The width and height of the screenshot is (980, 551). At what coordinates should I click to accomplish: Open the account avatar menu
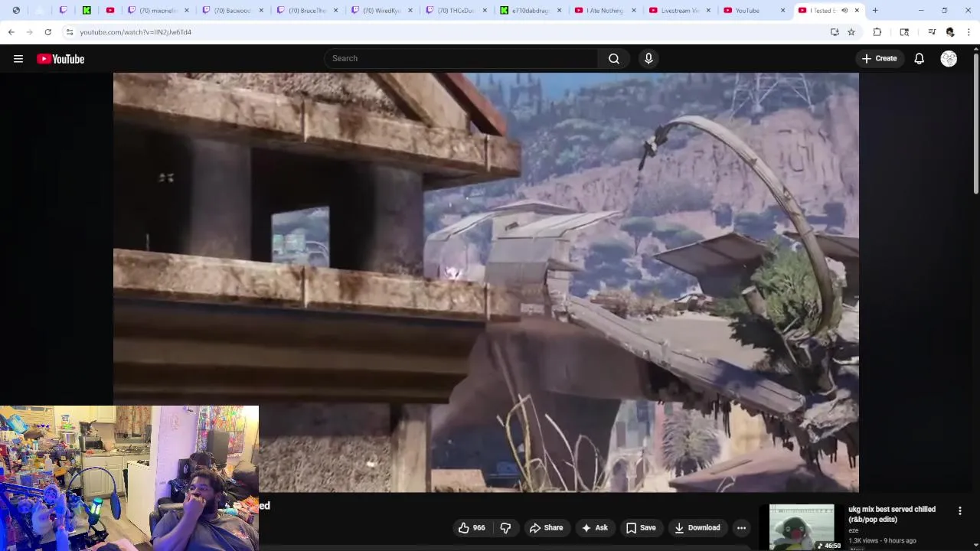pyautogui.click(x=949, y=59)
